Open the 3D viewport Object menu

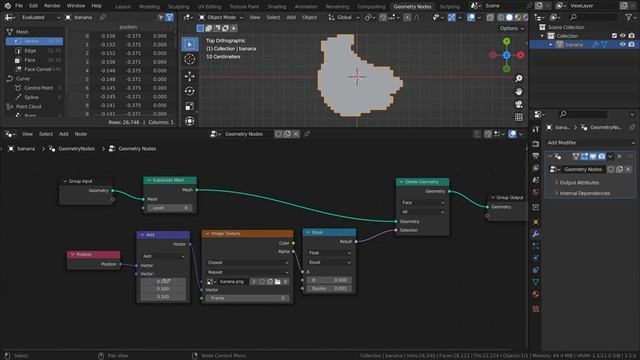coord(309,18)
